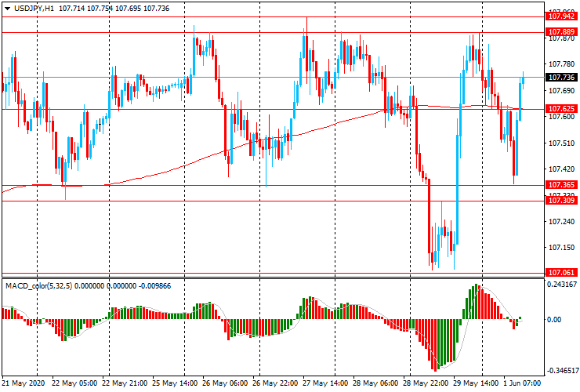Click the 21 May 2020 date label
The height and width of the screenshot is (392, 580).
24,383
